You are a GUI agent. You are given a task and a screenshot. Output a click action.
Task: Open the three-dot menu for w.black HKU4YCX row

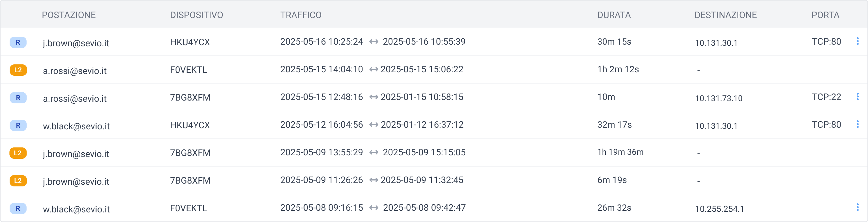tap(857, 125)
